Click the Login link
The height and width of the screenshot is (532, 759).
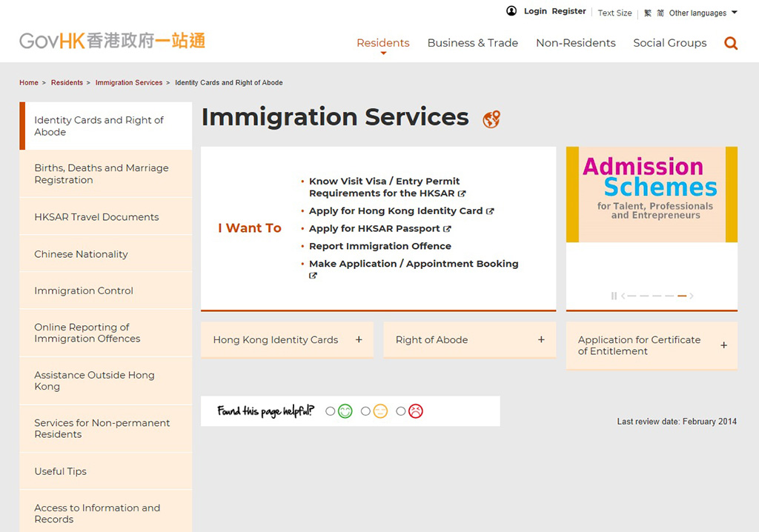coord(535,11)
